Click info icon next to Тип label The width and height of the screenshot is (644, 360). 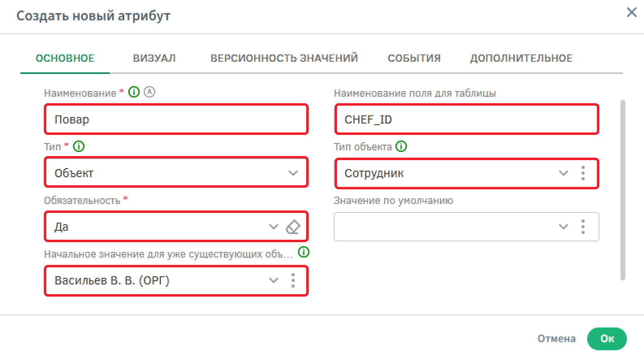pos(79,146)
